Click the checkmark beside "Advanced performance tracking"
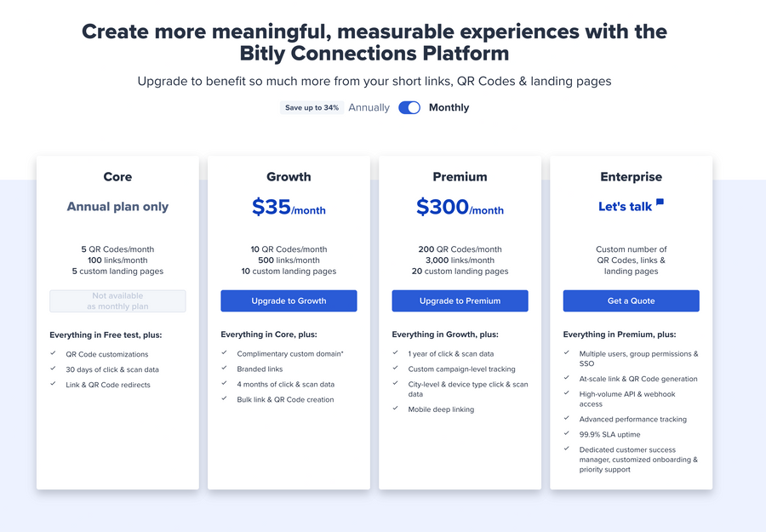766x532 pixels. 567,419
